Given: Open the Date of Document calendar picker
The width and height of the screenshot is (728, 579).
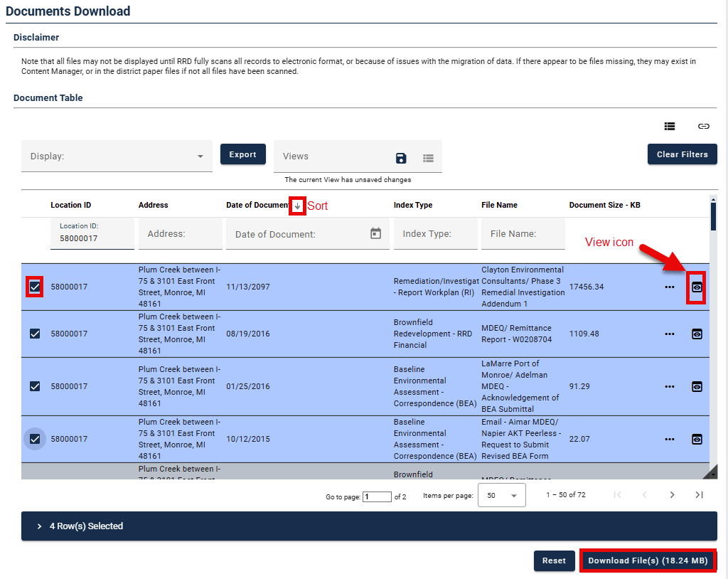Looking at the screenshot, I should pos(375,233).
